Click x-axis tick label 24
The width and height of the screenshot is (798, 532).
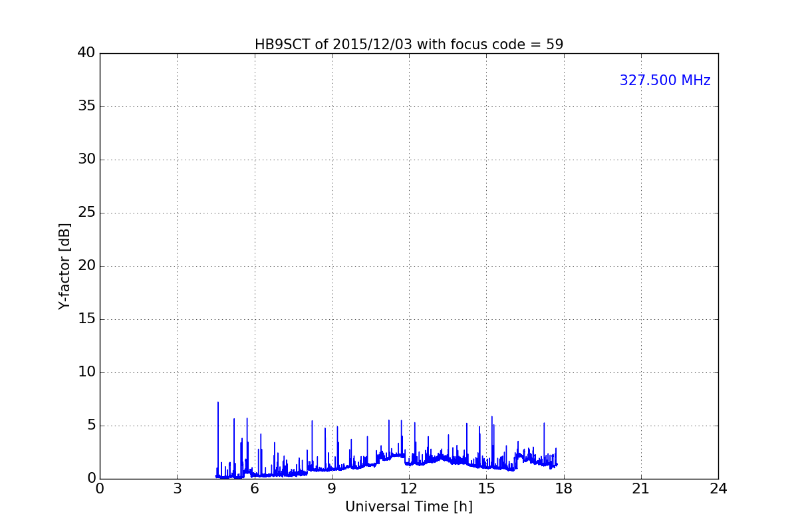718,489
